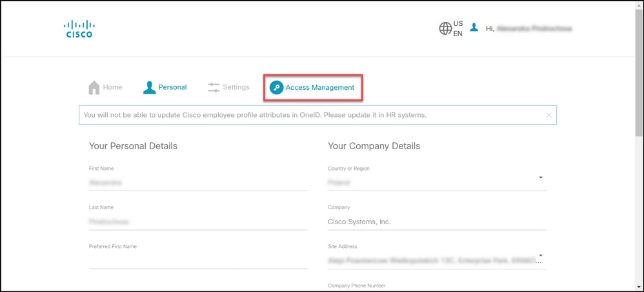Click the Hi user name greeting
This screenshot has width=644, height=292.
click(x=529, y=28)
